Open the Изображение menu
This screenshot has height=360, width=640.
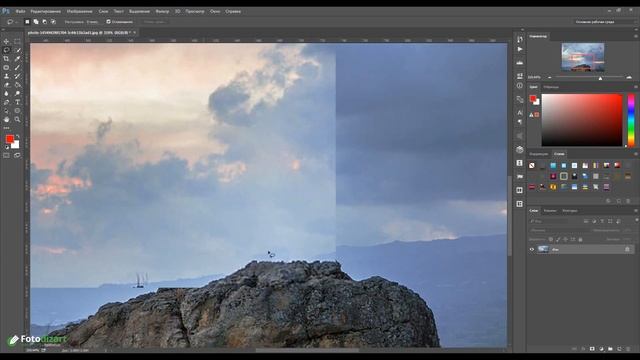click(79, 11)
